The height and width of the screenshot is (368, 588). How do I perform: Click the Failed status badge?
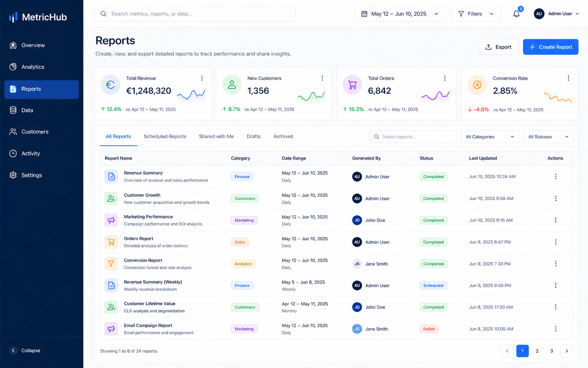pyautogui.click(x=429, y=329)
